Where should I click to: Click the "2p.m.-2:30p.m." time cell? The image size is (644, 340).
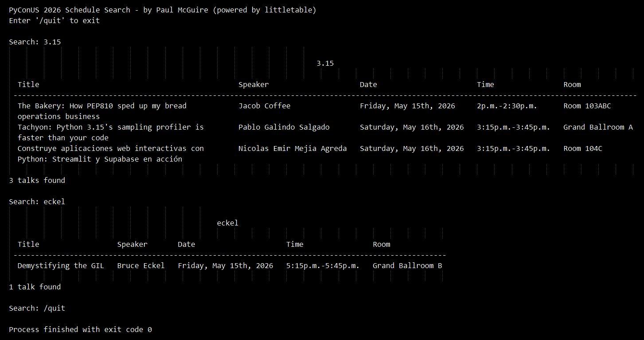click(507, 106)
